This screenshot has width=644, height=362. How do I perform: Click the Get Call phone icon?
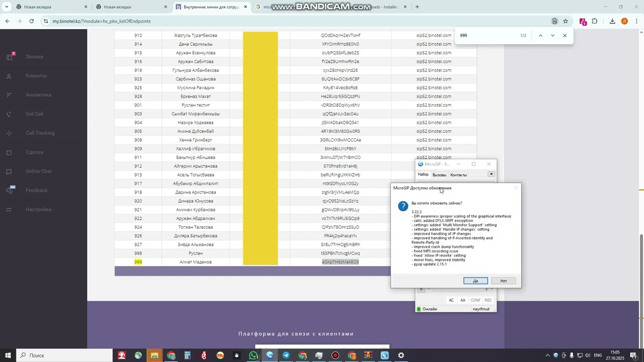click(9, 115)
